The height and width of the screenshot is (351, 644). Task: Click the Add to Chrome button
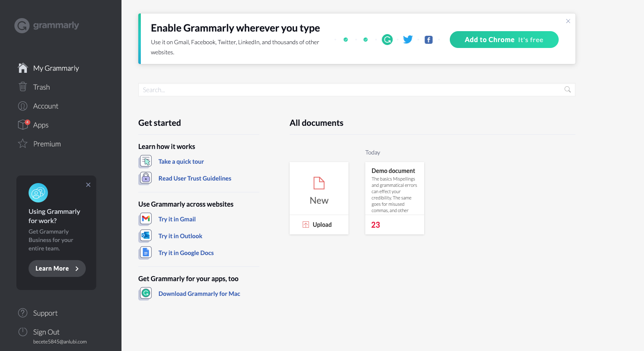[504, 39]
